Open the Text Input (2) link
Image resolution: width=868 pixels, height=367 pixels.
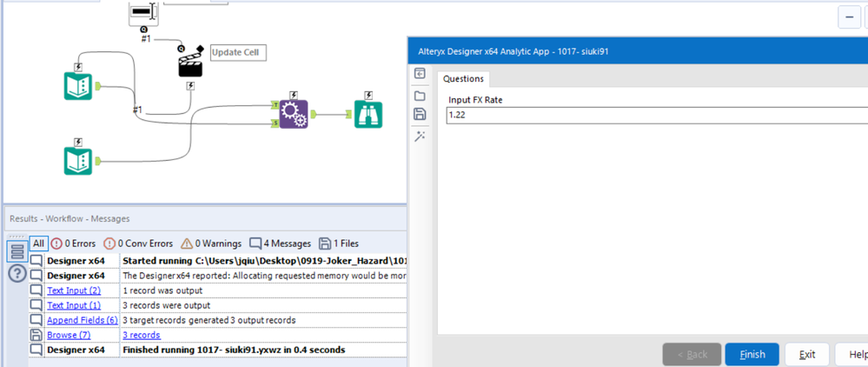coord(74,290)
